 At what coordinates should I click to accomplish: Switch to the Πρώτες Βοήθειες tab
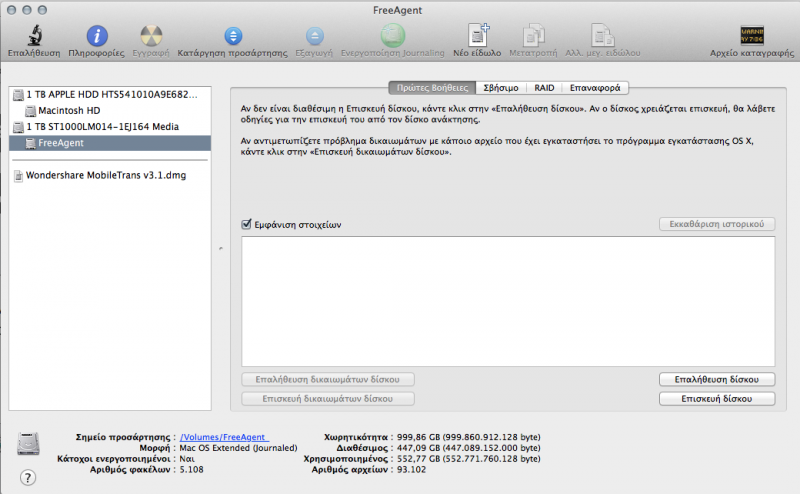pyautogui.click(x=432, y=88)
